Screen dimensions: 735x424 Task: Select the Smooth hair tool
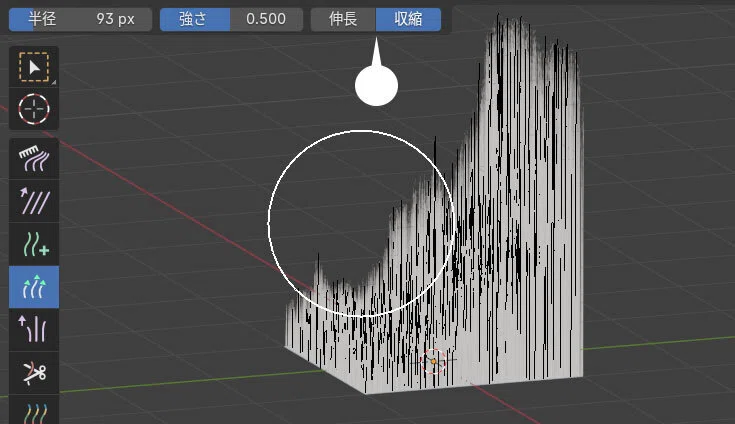[x=34, y=201]
